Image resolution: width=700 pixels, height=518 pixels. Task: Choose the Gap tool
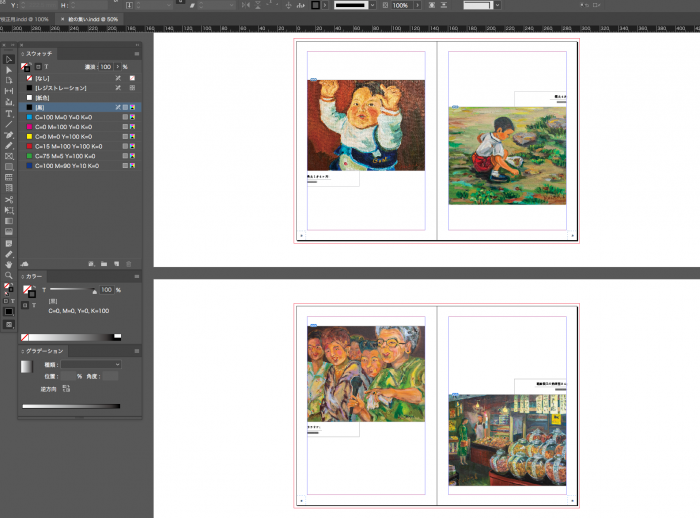coord(8,91)
